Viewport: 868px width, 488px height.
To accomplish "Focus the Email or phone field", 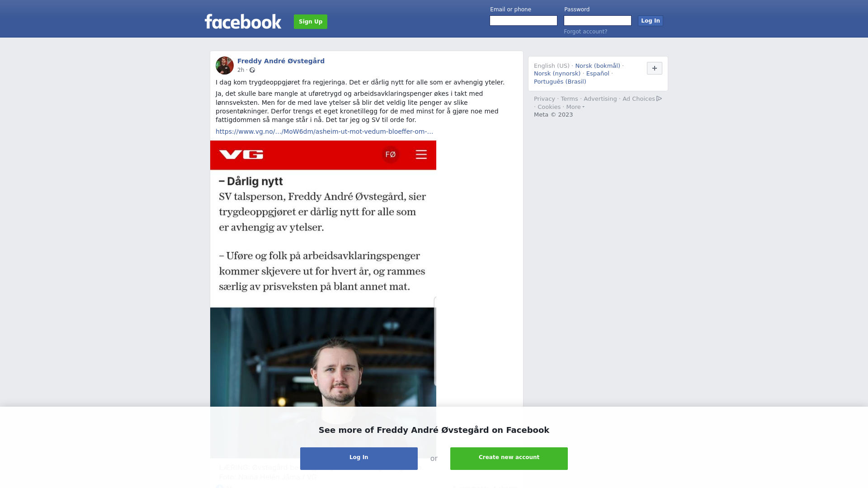I will [524, 21].
